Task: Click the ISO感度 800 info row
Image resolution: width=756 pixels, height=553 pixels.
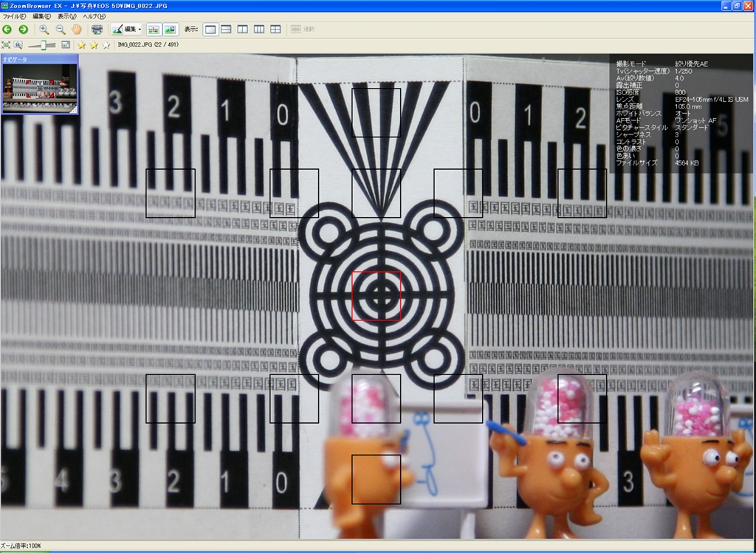Action: [x=650, y=92]
